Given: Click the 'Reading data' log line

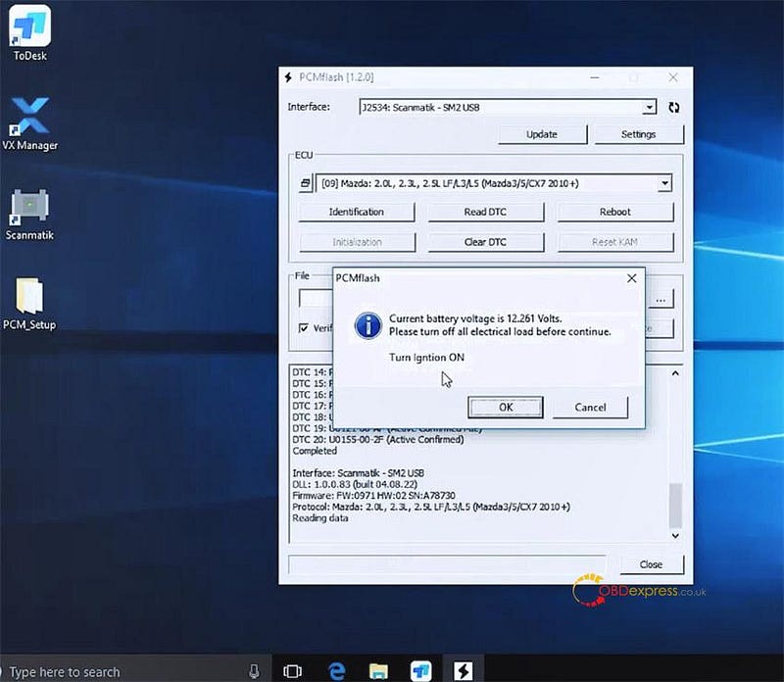Looking at the screenshot, I should (320, 518).
